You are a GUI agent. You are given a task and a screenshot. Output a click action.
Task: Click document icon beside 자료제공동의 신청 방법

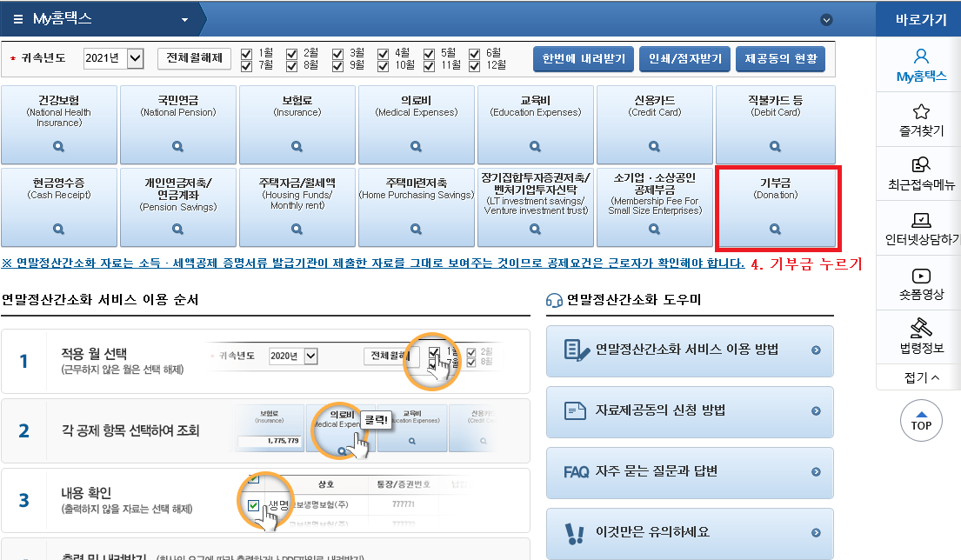point(574,410)
